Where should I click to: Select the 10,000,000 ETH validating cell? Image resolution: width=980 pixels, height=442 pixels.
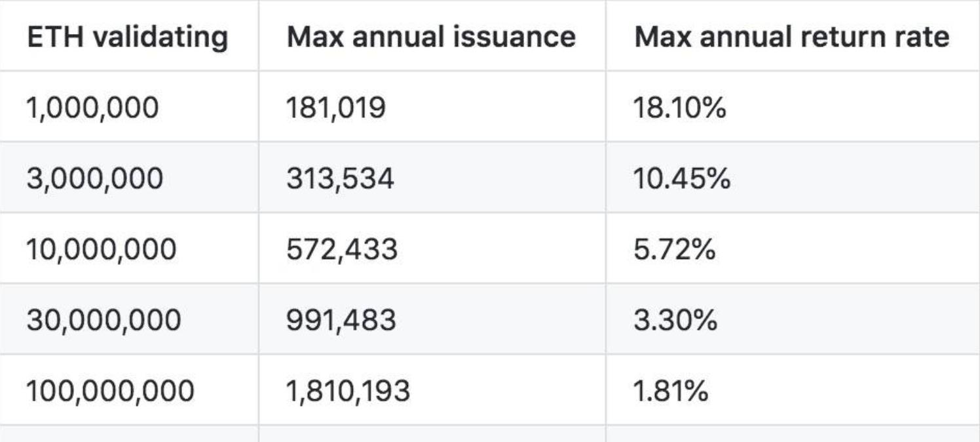[102, 250]
